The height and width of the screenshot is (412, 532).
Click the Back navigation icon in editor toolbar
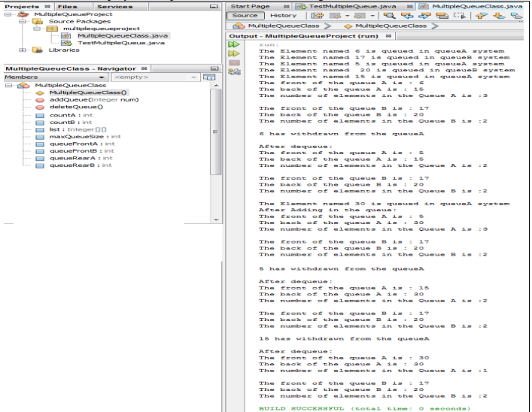pos(335,16)
